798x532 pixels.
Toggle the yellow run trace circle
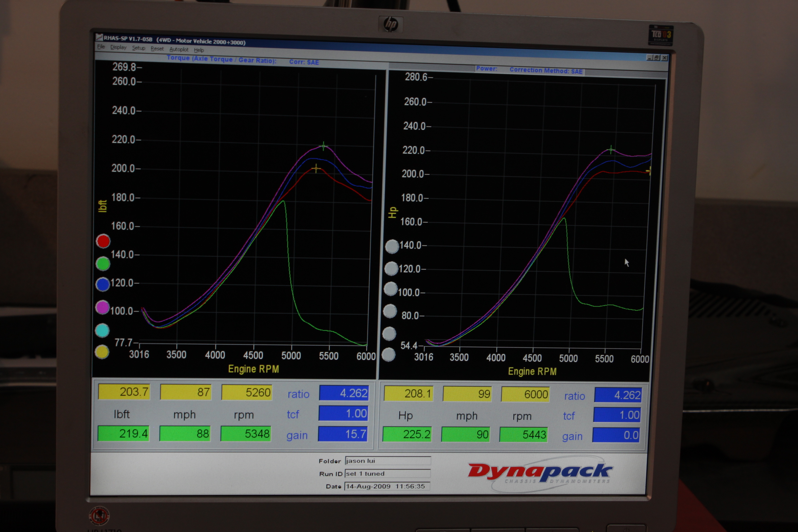click(102, 352)
